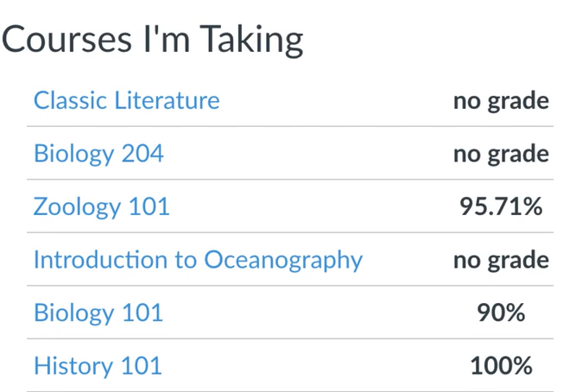Open the first course in the list
The image size is (576, 392).
tap(126, 101)
